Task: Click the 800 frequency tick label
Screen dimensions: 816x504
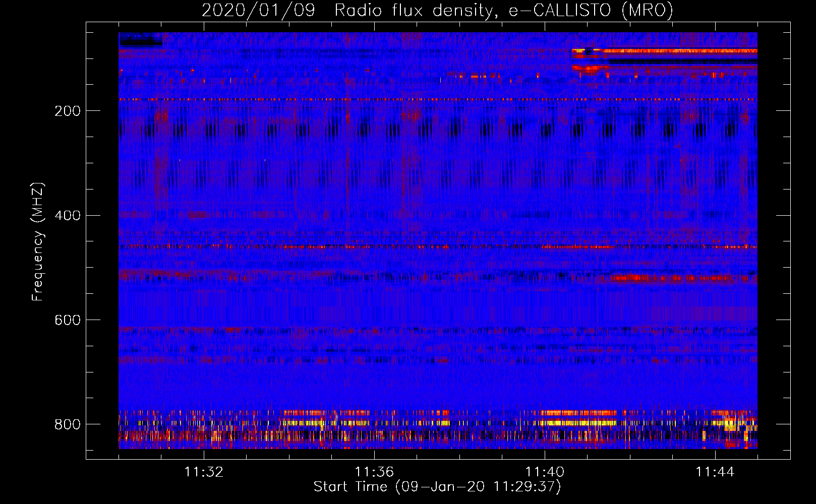Action: coord(68,424)
